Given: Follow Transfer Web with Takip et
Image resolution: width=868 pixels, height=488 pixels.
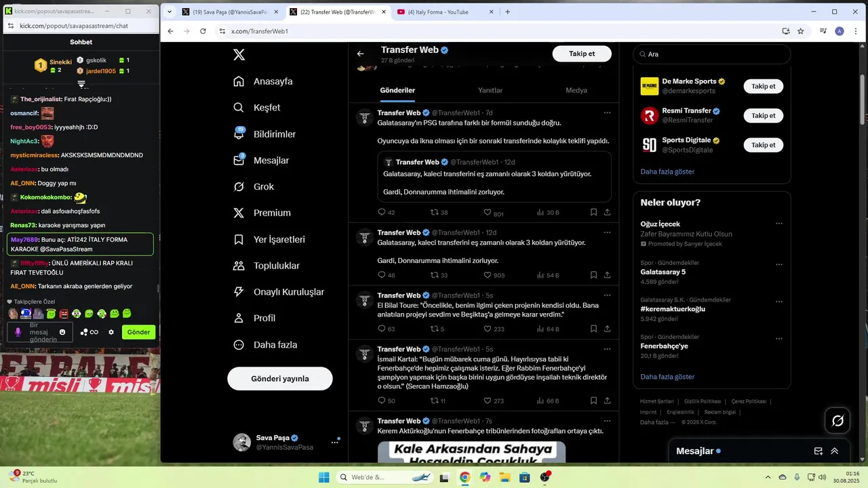Looking at the screenshot, I should (x=582, y=54).
